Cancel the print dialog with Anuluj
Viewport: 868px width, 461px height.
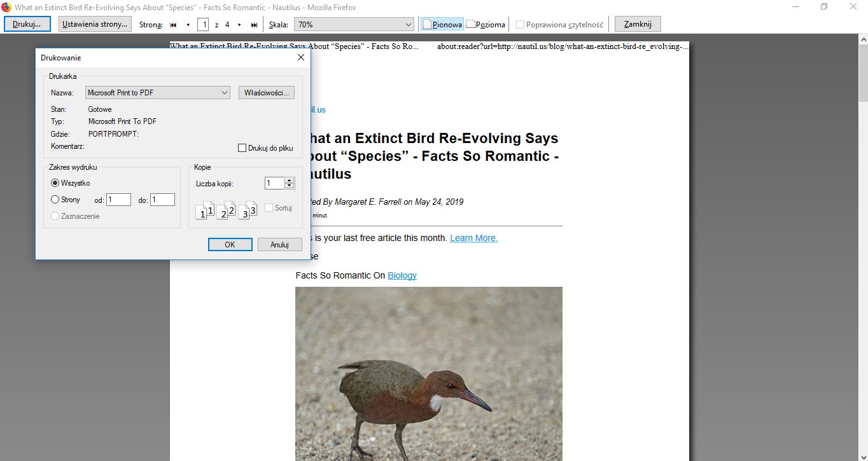click(x=279, y=245)
